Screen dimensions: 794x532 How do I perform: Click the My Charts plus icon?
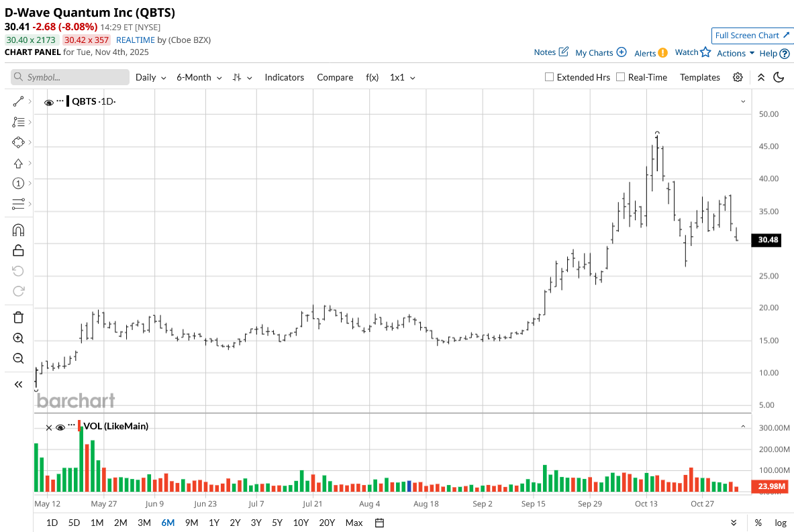coord(622,52)
